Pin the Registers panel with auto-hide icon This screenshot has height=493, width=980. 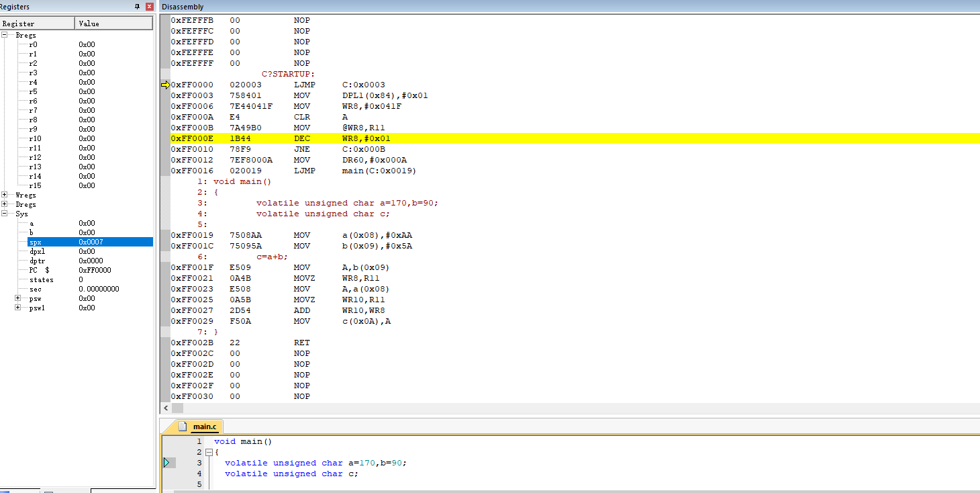point(138,6)
